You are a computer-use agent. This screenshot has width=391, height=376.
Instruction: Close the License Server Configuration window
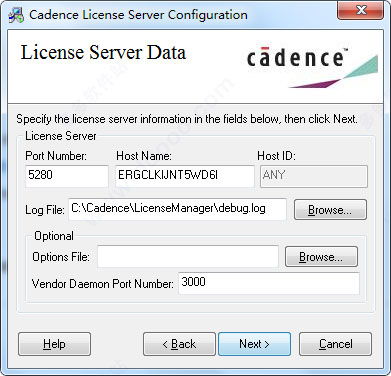360,11
